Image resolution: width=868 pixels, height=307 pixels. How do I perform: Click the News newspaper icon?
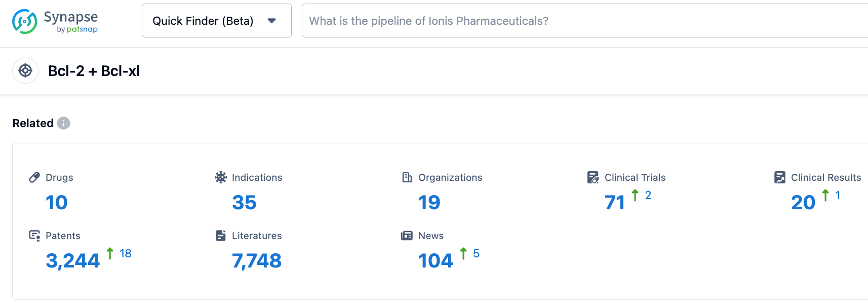point(407,236)
